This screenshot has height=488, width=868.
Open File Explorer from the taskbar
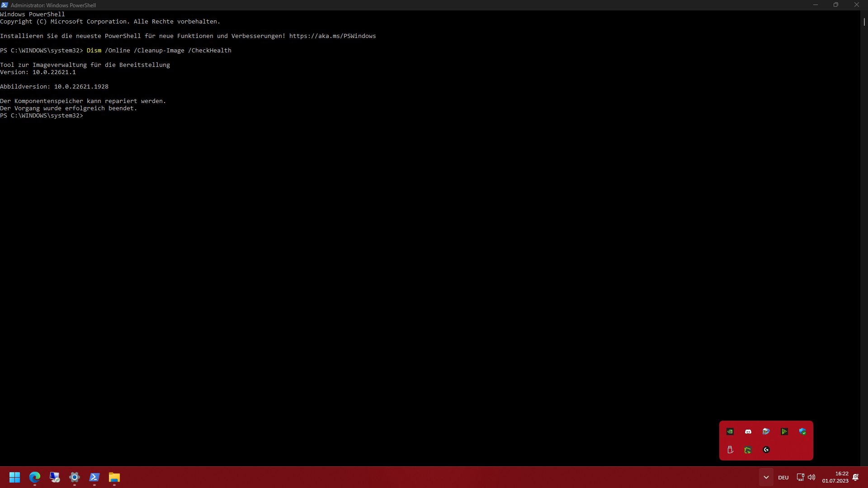click(x=114, y=477)
